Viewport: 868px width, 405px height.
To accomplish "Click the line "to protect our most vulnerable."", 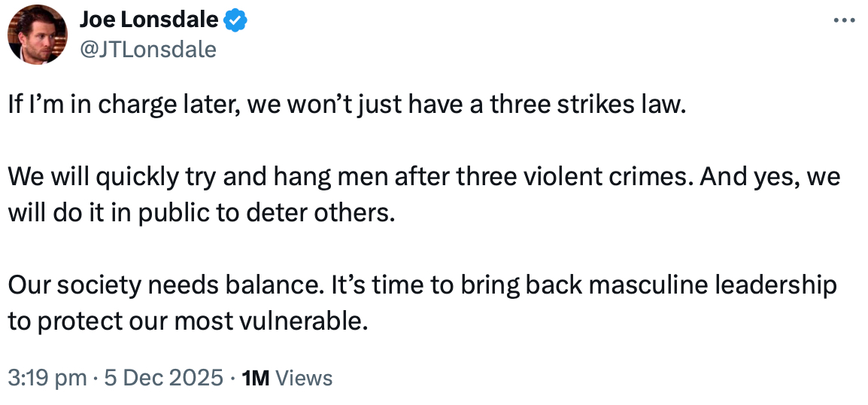I will (188, 320).
